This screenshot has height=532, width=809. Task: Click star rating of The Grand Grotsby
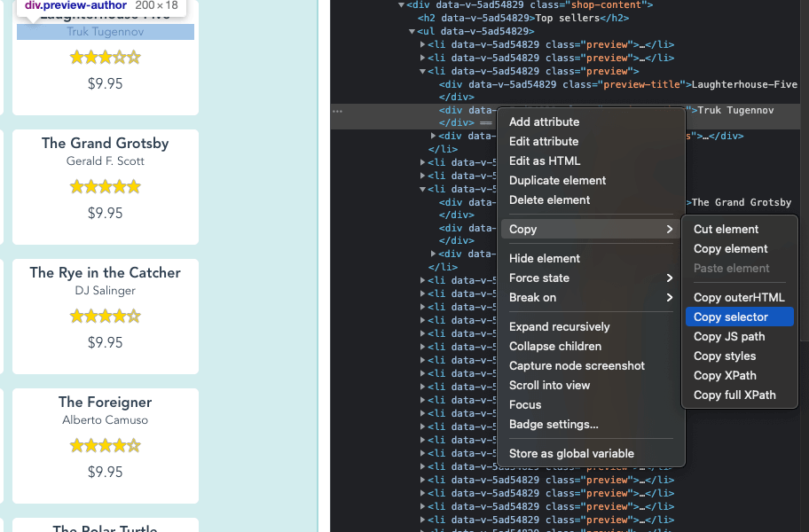click(x=106, y=186)
